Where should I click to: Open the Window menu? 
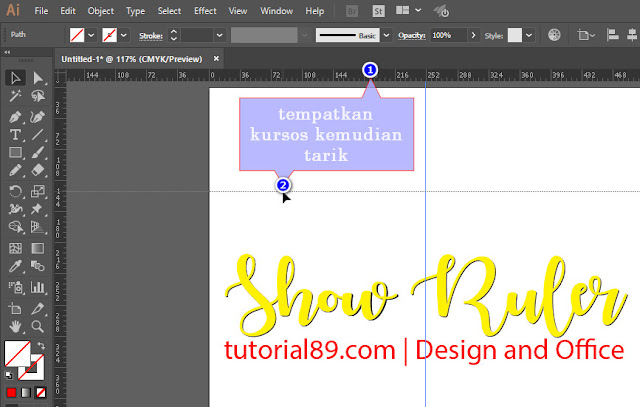click(276, 11)
